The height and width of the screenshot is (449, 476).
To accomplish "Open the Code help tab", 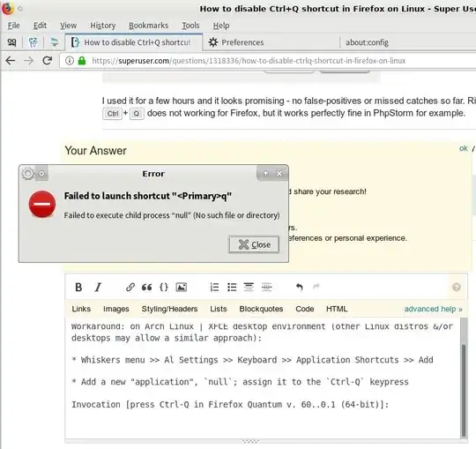I will [x=304, y=309].
